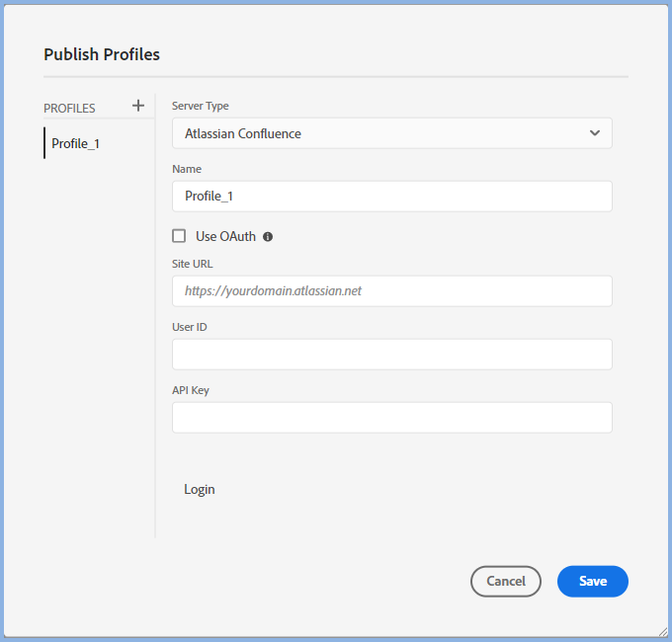Save the publish profile
The height and width of the screenshot is (642, 672).
592,582
